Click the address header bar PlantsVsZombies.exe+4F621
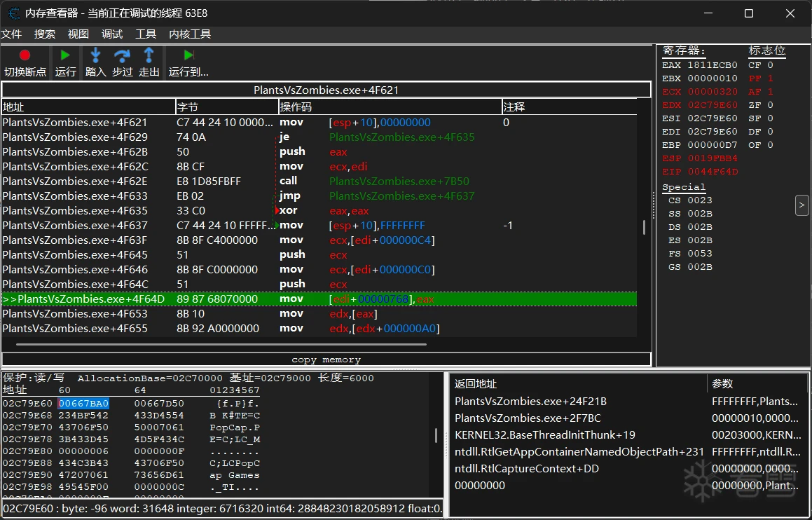 click(x=326, y=90)
